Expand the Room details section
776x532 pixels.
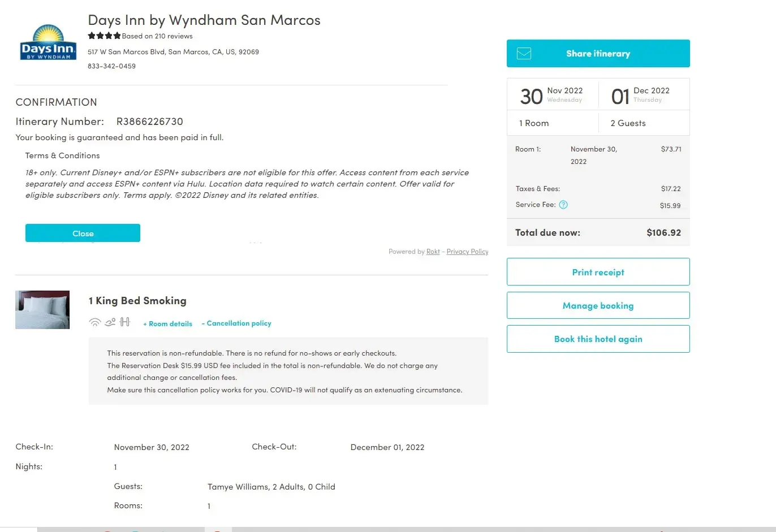point(168,324)
